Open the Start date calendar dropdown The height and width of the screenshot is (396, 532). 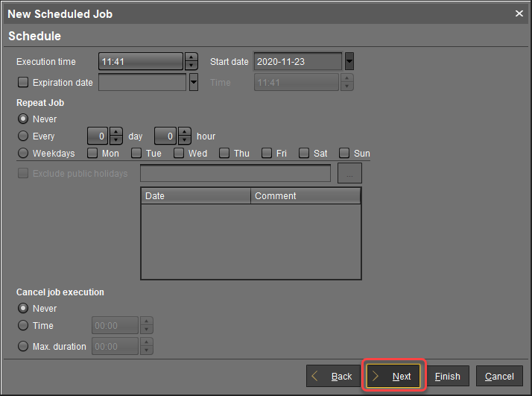pyautogui.click(x=349, y=62)
